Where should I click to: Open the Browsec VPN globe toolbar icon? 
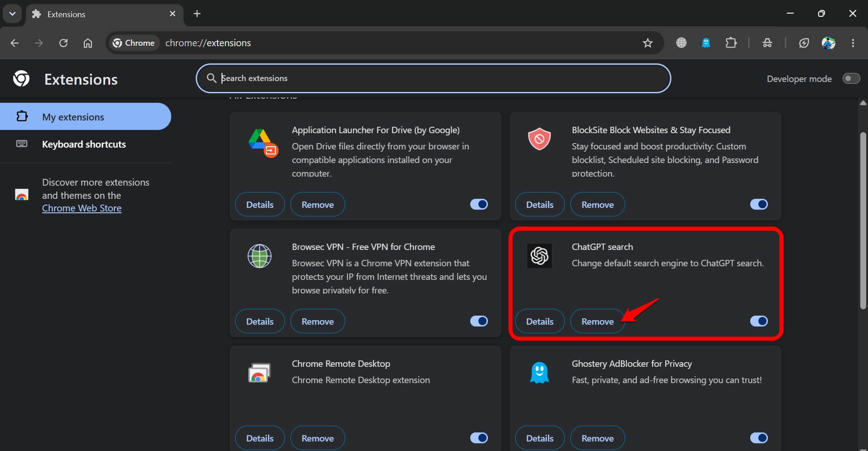(681, 43)
